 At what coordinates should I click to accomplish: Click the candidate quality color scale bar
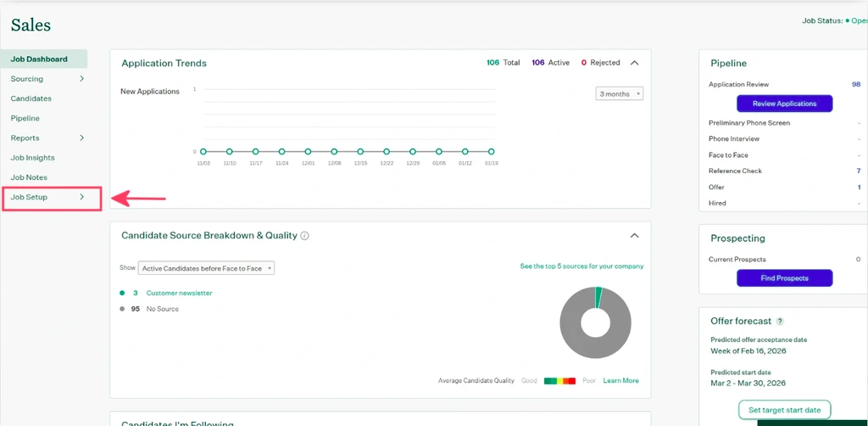pos(559,380)
